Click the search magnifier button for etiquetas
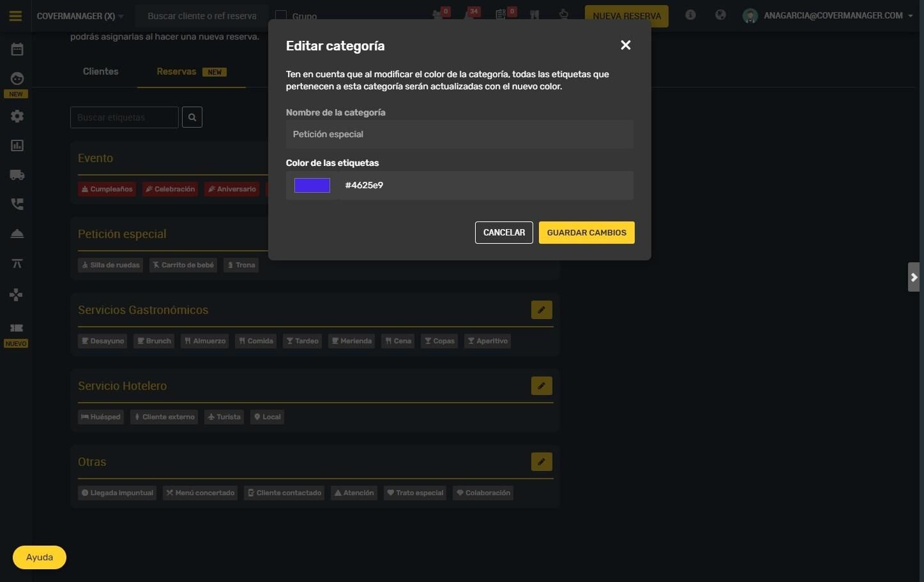This screenshot has width=924, height=582. [192, 117]
